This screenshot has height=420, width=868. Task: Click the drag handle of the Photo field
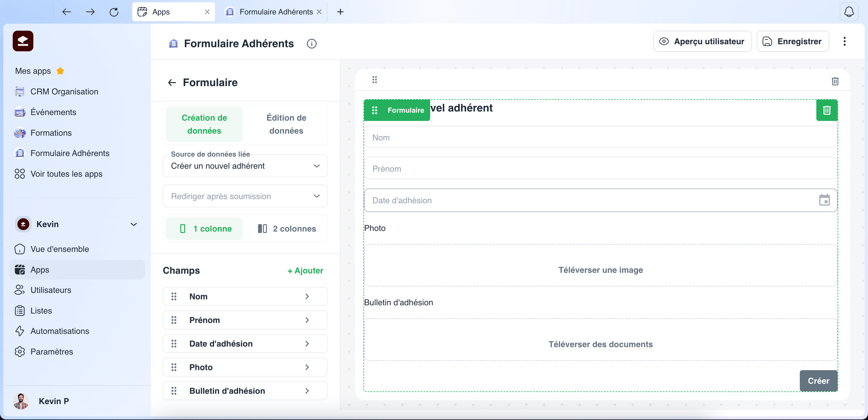174,367
